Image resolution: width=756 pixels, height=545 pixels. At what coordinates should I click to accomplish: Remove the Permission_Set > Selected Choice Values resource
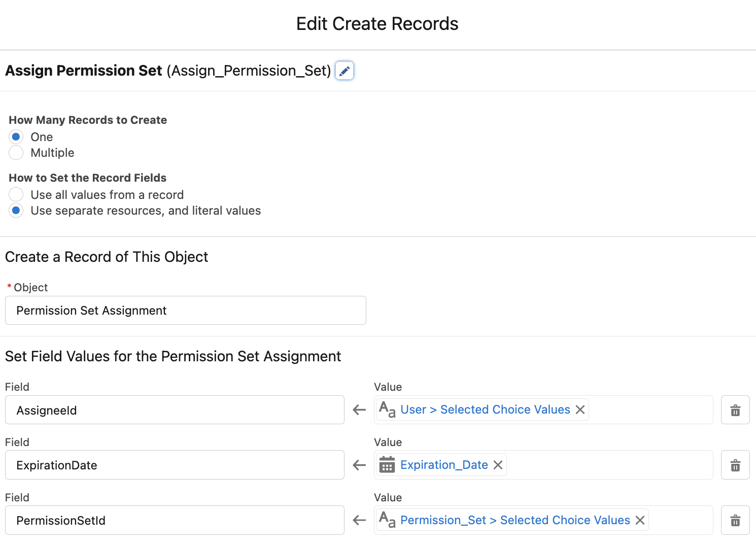[x=640, y=520]
